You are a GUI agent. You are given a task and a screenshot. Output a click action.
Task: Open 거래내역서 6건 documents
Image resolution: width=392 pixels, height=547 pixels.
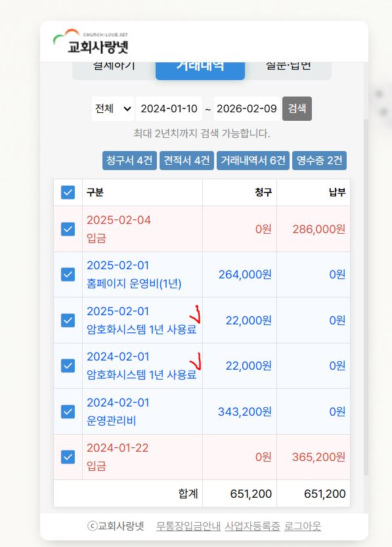click(253, 160)
